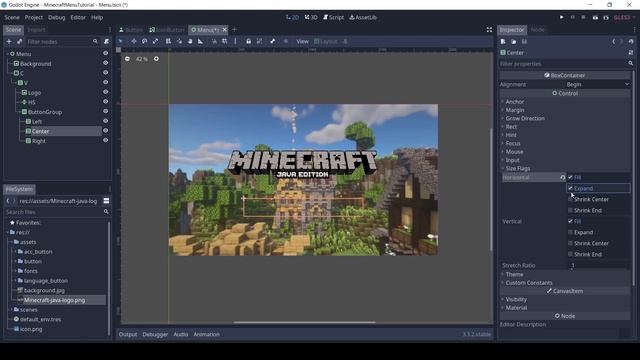Attach a script to the selected node
This screenshot has width=640, height=360.
[x=106, y=41]
